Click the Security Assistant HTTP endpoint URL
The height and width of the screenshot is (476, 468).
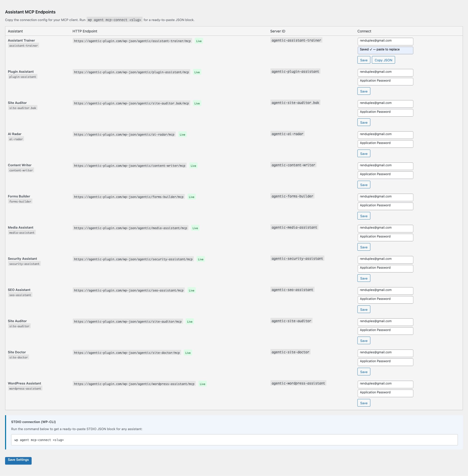click(x=133, y=259)
